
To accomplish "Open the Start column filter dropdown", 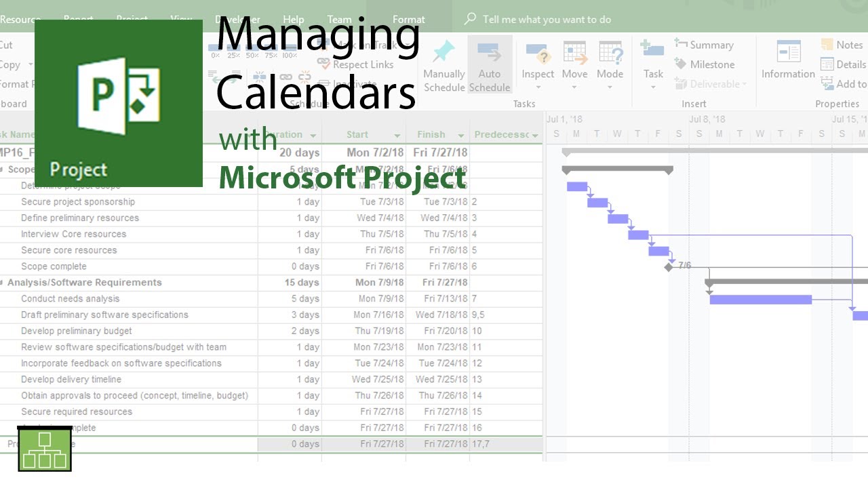I will 397,135.
